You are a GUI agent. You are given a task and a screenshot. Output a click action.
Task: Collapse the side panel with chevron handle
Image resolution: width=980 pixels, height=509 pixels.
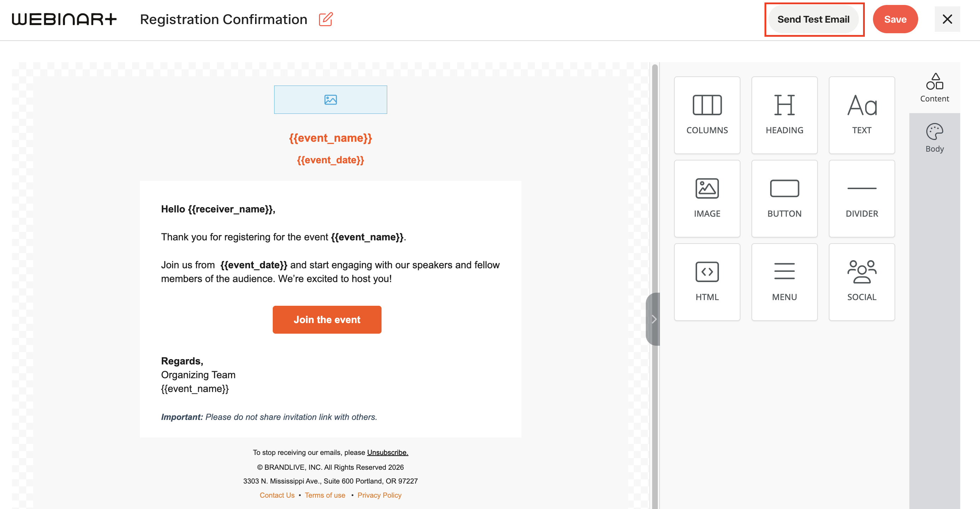click(x=653, y=319)
